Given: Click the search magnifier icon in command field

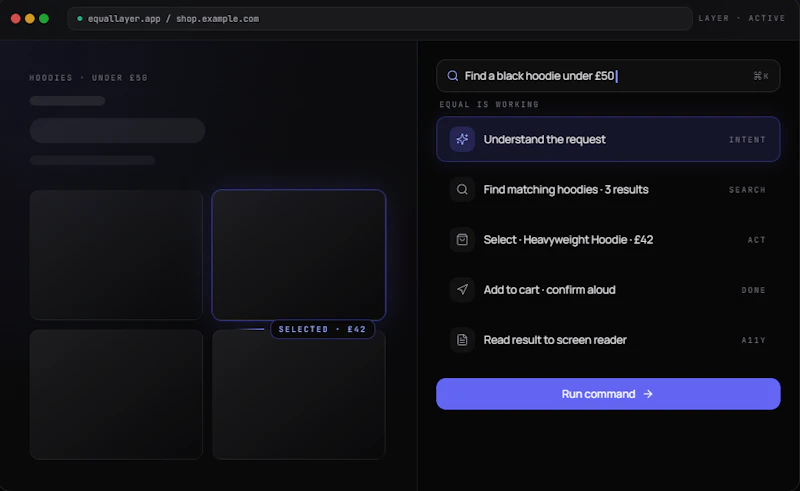Looking at the screenshot, I should click(453, 76).
